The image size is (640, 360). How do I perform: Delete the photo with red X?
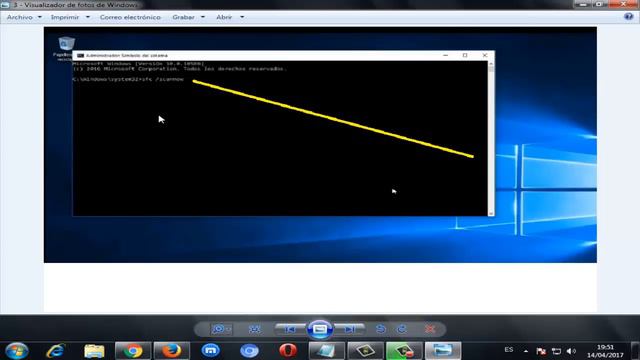430,329
